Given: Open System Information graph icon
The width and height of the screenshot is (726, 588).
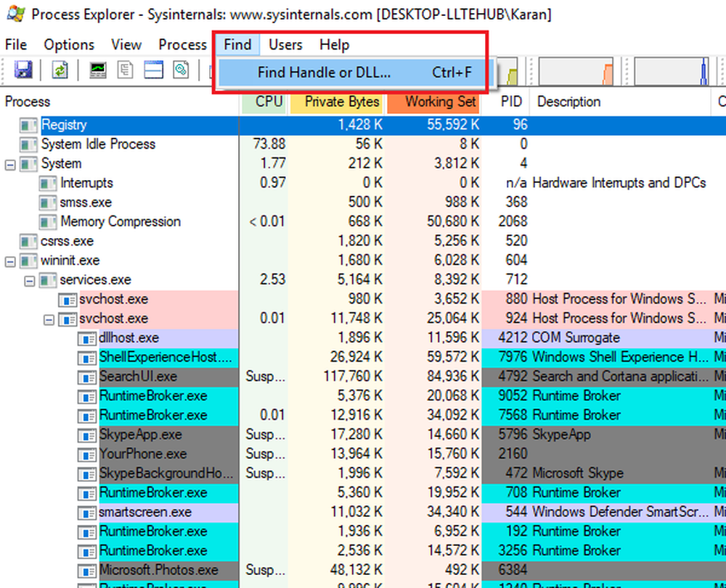Looking at the screenshot, I should 97,70.
